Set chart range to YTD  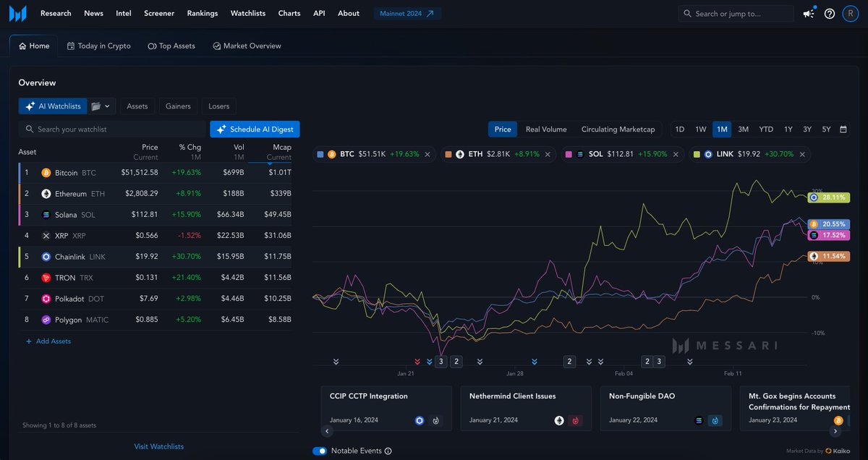pyautogui.click(x=766, y=129)
